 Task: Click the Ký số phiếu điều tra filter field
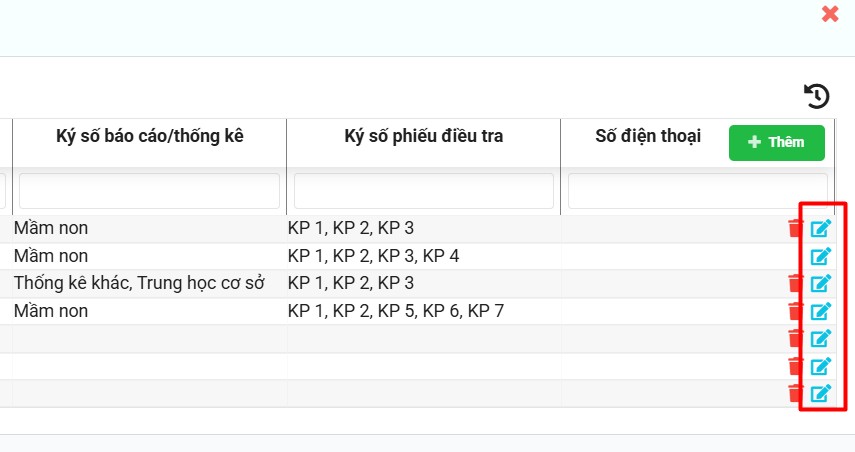click(x=423, y=191)
